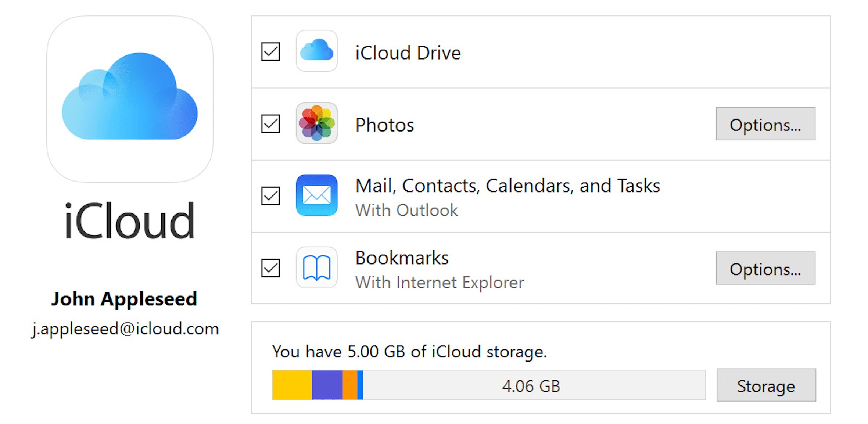868x424 pixels.
Task: Toggle Mail, Contacts, Calendars, and Tasks checkbox
Action: 271,196
